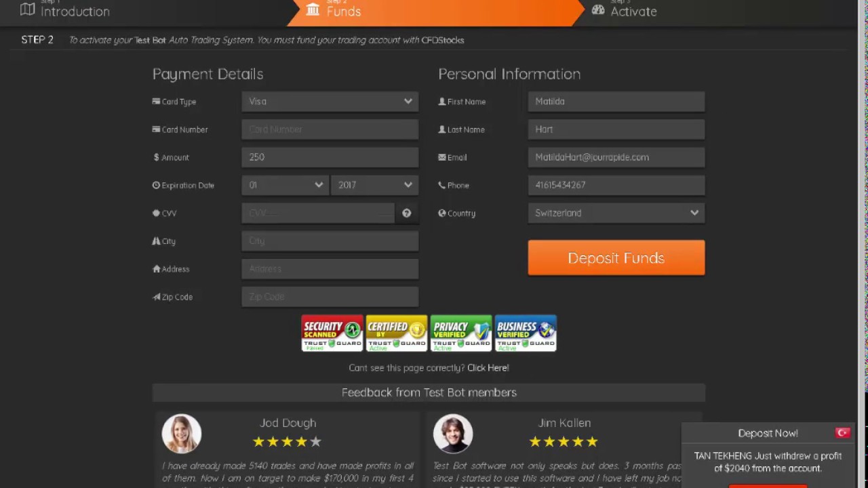
Task: Click the Card Number card icon
Action: tap(156, 129)
